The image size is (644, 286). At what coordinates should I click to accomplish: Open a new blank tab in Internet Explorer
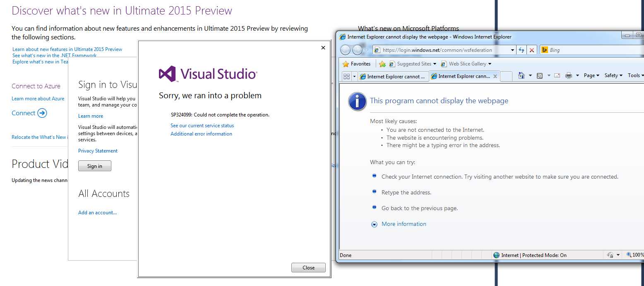pyautogui.click(x=506, y=76)
